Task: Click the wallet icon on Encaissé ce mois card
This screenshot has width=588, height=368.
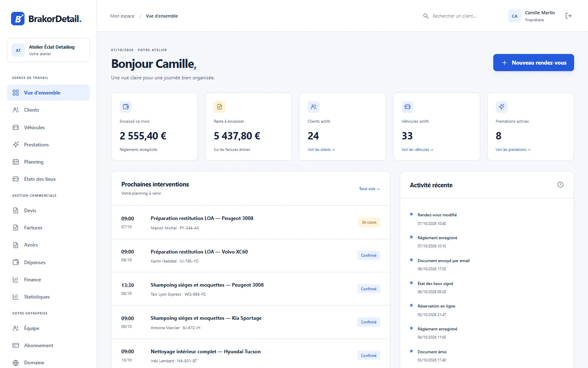Action: click(126, 107)
